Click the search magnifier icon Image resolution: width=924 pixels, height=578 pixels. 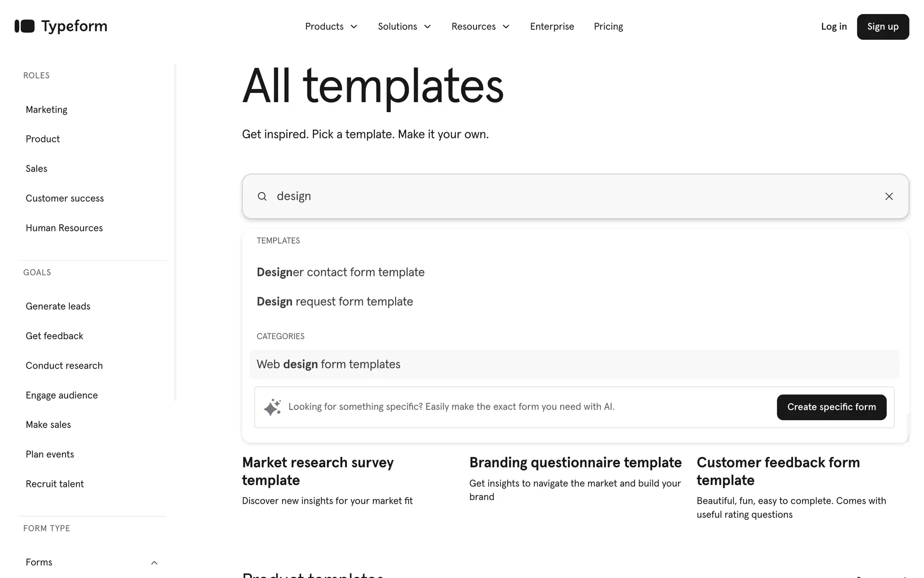click(x=262, y=197)
